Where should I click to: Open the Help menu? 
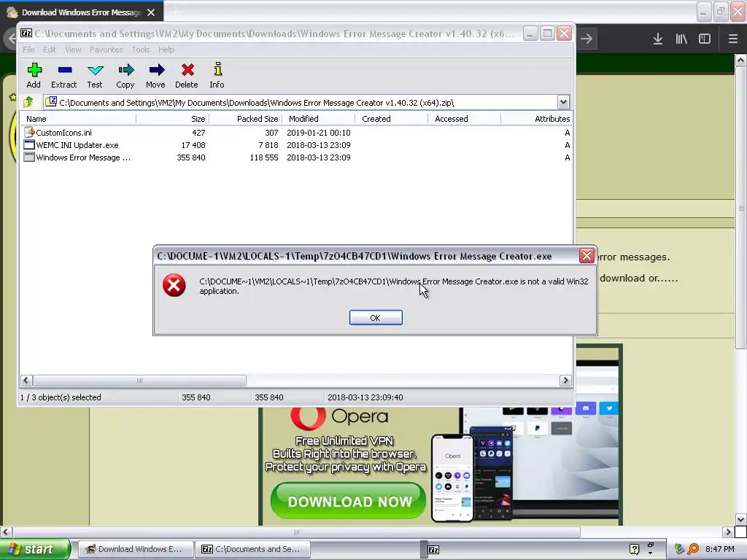click(x=166, y=50)
